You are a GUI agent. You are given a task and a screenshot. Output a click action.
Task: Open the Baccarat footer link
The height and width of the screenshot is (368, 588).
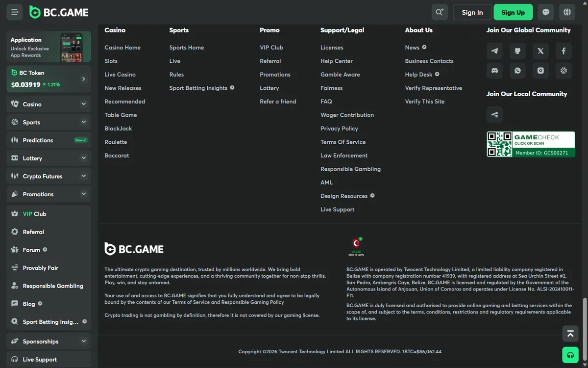click(x=117, y=156)
